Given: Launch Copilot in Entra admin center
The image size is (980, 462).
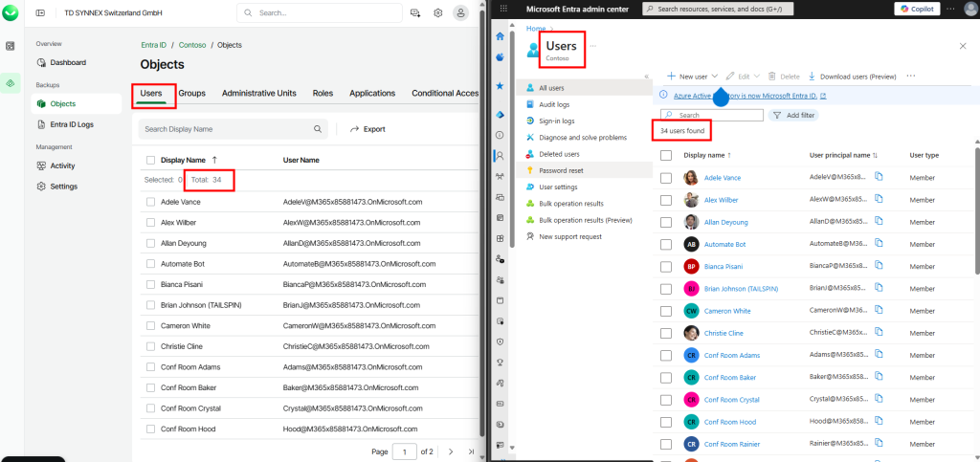Looking at the screenshot, I should (x=916, y=9).
